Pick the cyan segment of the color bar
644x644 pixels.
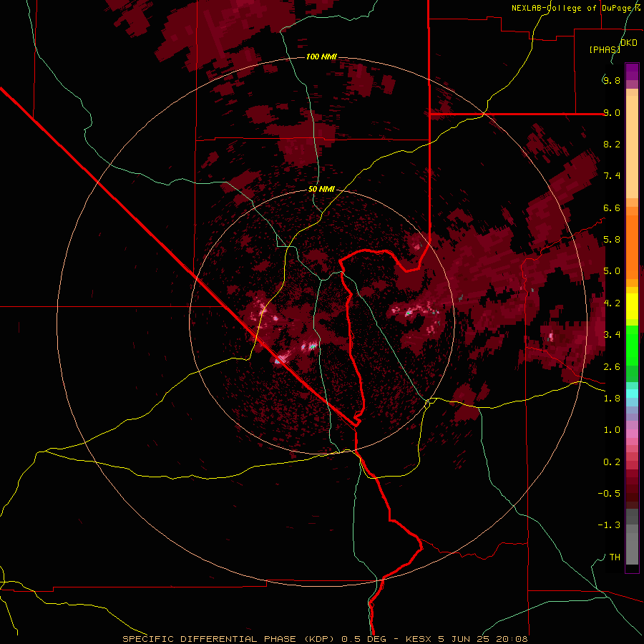pyautogui.click(x=632, y=394)
